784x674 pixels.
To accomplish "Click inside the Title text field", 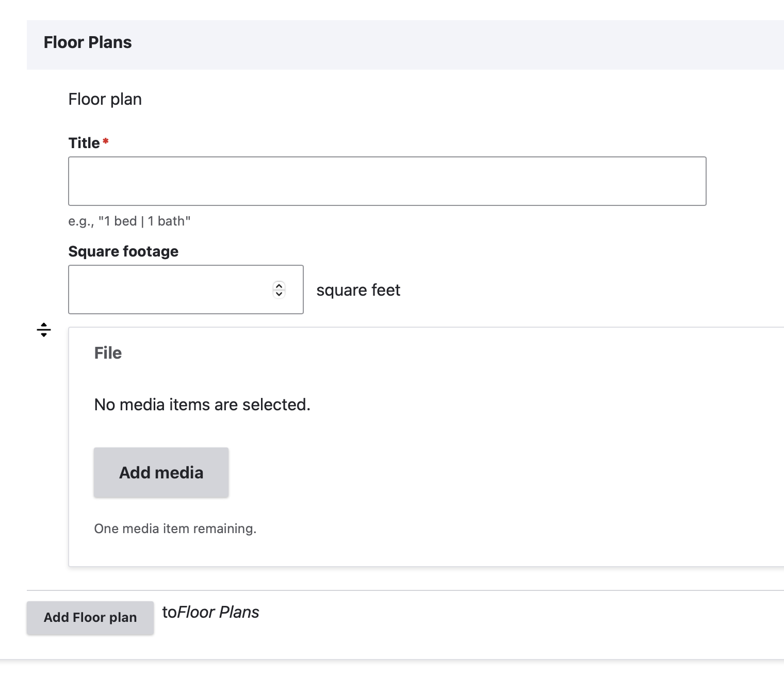I will pyautogui.click(x=387, y=181).
